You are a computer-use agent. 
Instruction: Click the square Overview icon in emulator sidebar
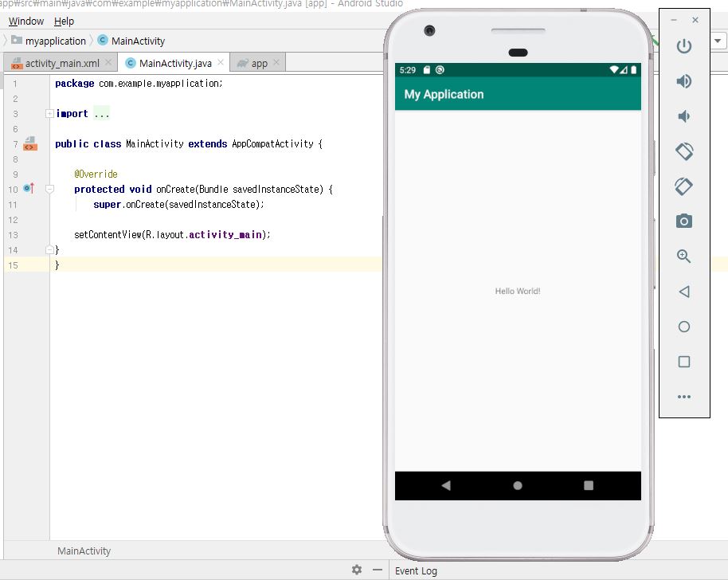coord(683,362)
